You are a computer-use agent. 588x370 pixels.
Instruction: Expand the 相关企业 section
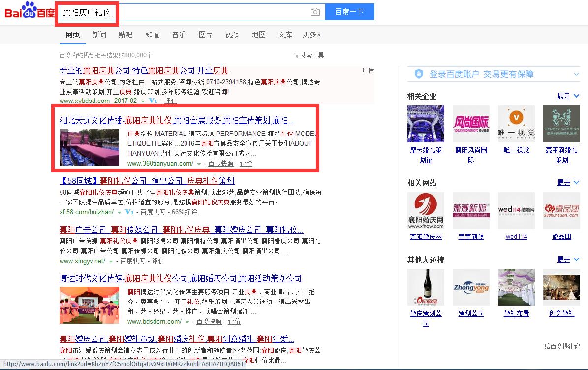568,96
